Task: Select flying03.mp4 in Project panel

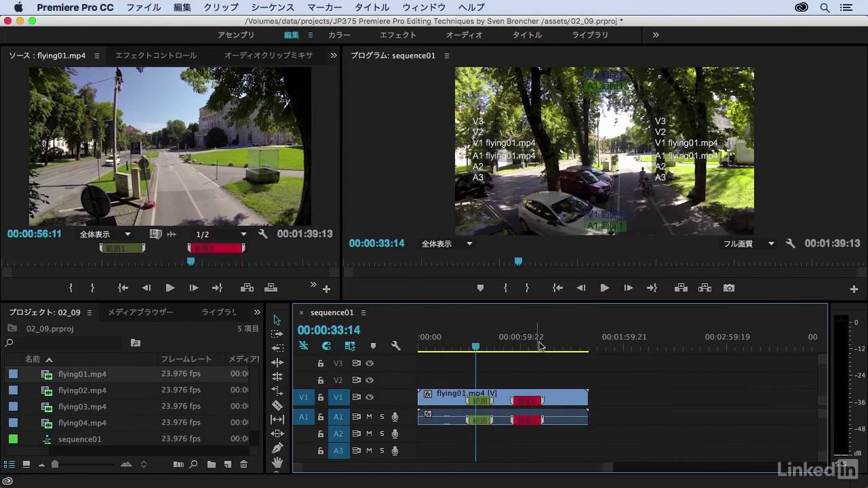Action: click(82, 407)
